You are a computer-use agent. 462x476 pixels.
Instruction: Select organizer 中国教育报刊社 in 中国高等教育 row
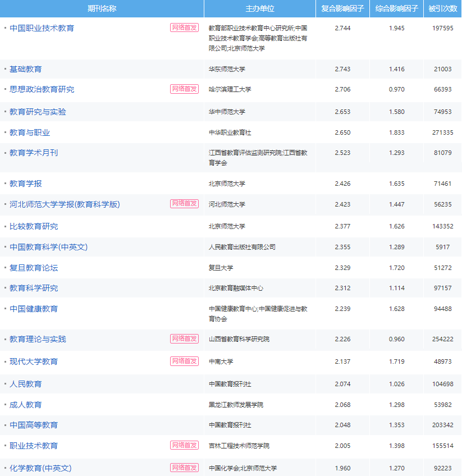tap(230, 425)
